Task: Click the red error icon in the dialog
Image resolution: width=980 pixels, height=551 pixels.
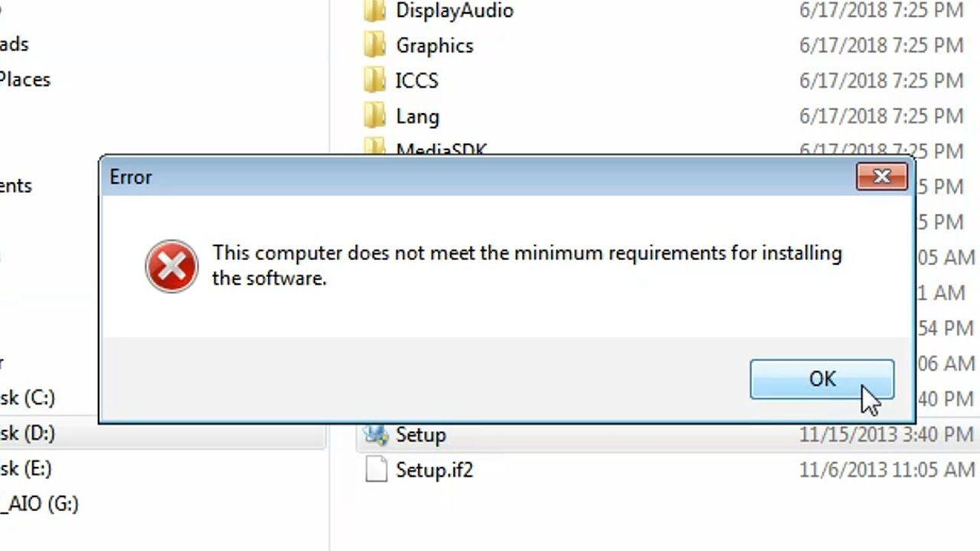Action: tap(171, 266)
